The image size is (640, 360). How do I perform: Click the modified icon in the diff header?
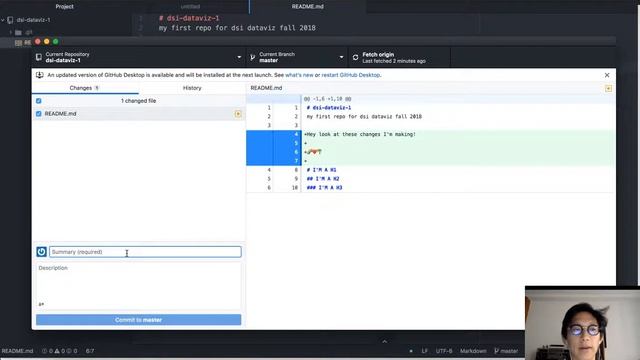pyautogui.click(x=608, y=89)
